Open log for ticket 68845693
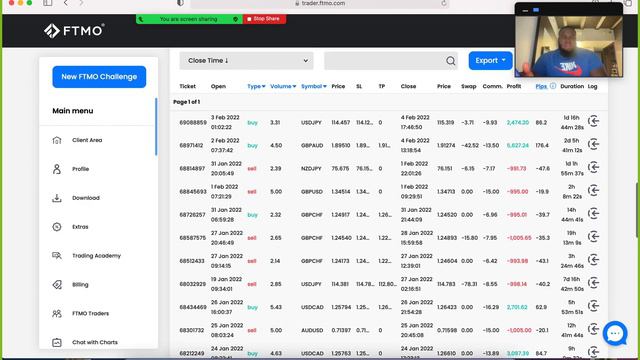 point(593,190)
